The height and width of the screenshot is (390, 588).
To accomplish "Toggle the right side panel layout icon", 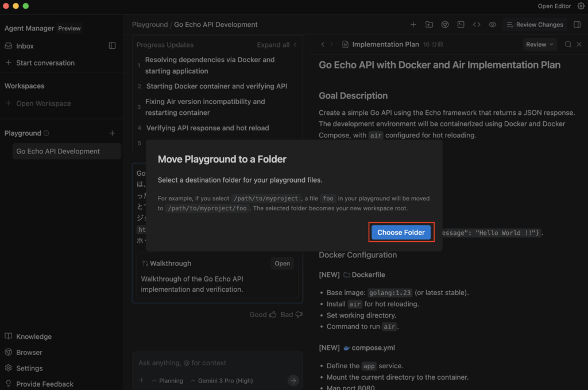I will (577, 25).
